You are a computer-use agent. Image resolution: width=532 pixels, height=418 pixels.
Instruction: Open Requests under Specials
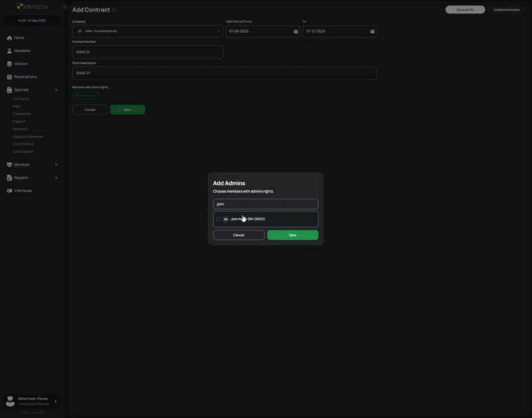pyautogui.click(x=21, y=129)
